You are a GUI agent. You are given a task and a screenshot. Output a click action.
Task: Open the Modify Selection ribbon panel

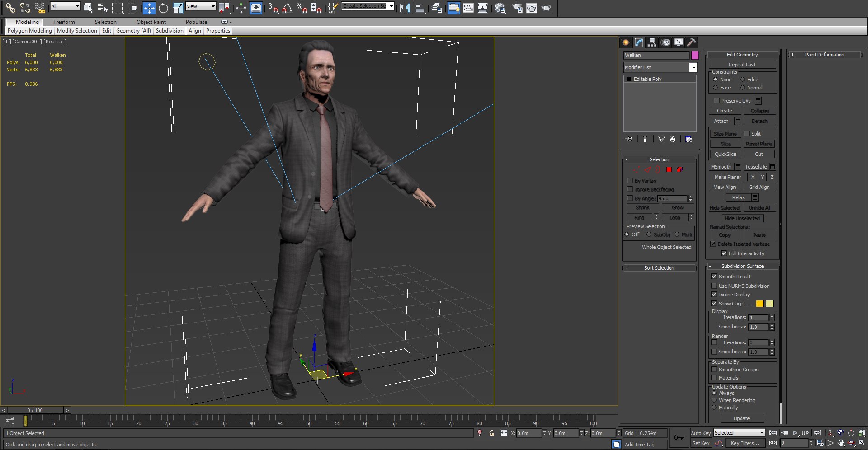[x=77, y=31]
